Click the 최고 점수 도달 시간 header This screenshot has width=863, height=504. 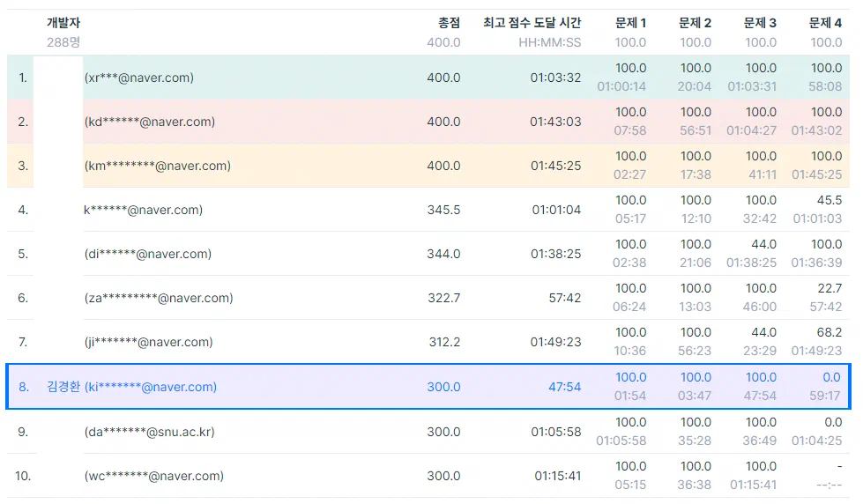532,23
